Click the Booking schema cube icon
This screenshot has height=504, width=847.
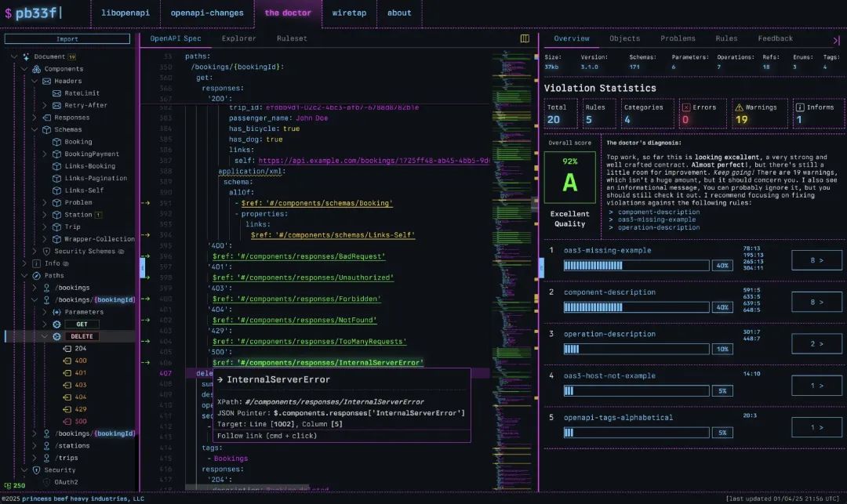56,142
